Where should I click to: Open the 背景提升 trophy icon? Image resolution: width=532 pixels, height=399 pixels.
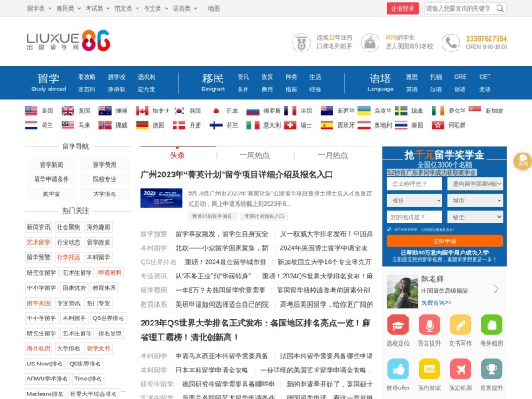point(490,371)
